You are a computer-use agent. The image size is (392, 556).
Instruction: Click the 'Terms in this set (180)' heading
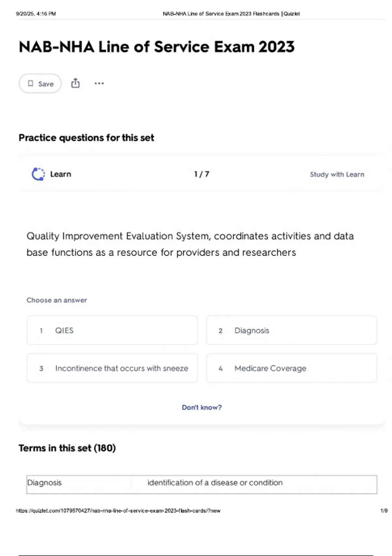coord(67,448)
